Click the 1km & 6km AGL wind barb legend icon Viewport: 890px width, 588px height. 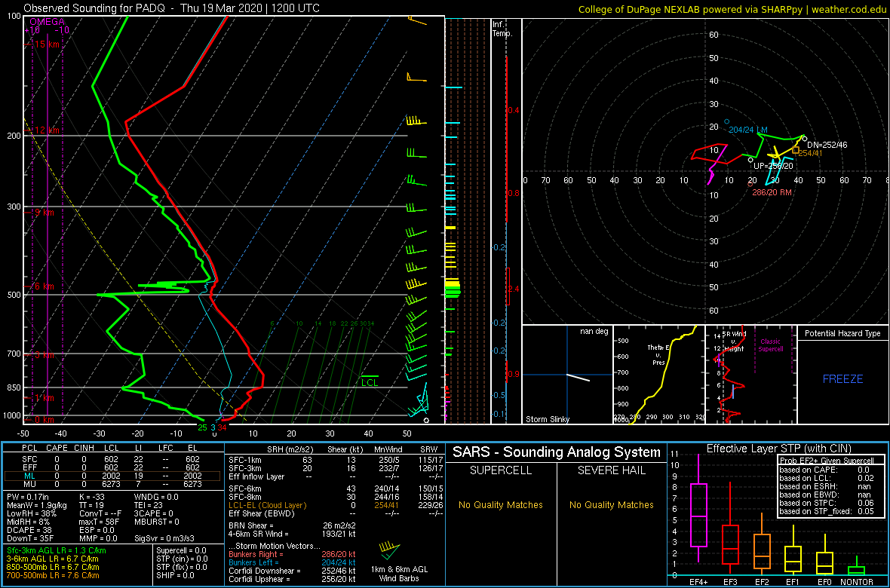point(390,550)
